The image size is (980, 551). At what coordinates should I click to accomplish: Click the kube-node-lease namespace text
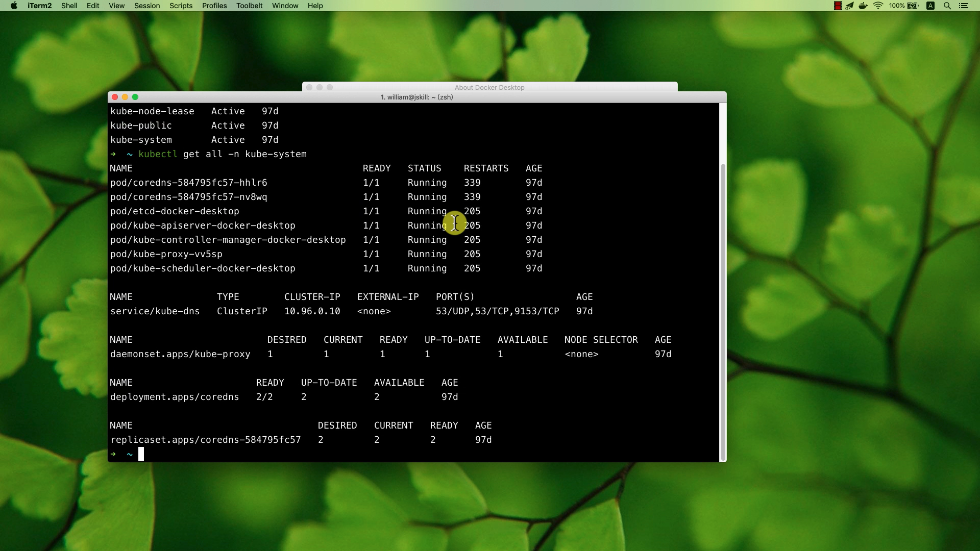pyautogui.click(x=152, y=111)
